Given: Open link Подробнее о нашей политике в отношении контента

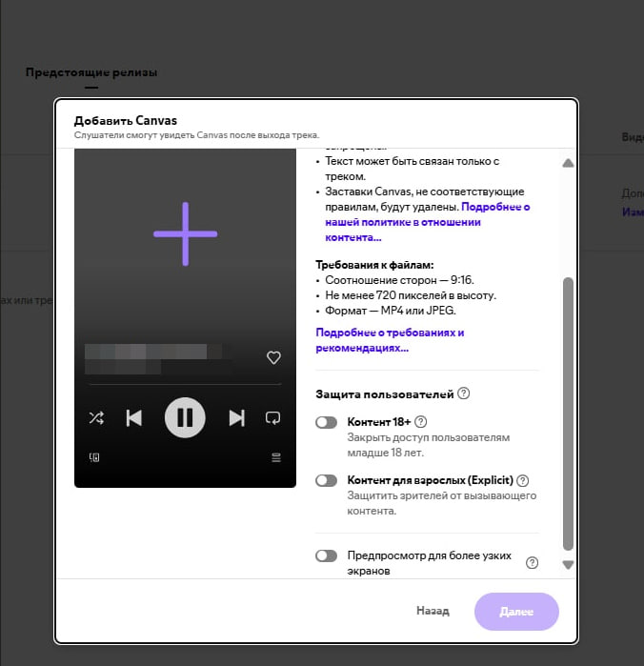Looking at the screenshot, I should pyautogui.click(x=428, y=222).
